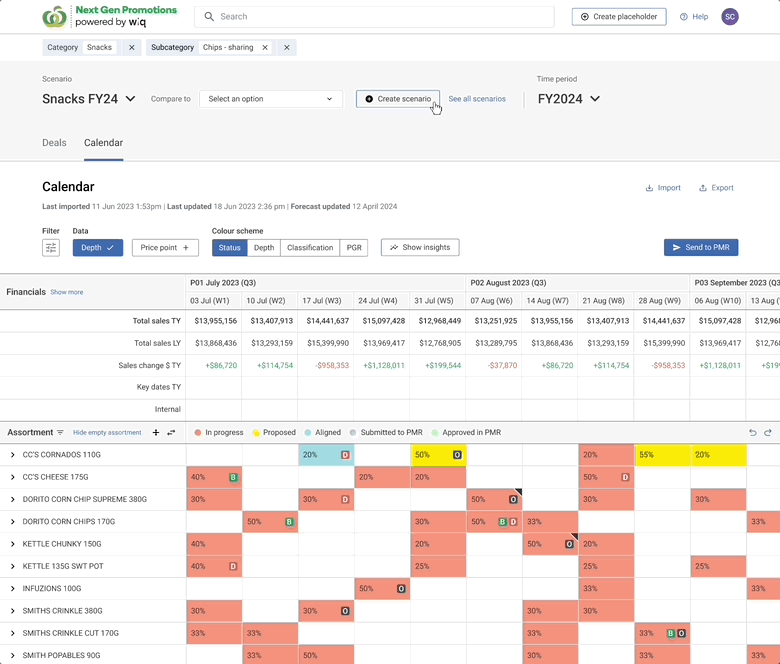Select the Status colour scheme

(x=229, y=247)
